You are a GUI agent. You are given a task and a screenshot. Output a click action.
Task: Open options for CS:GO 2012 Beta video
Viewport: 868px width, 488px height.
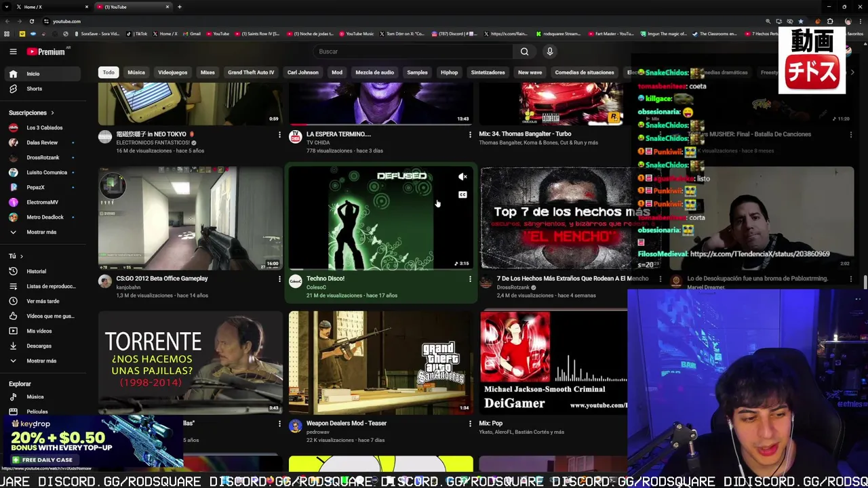pyautogui.click(x=279, y=279)
